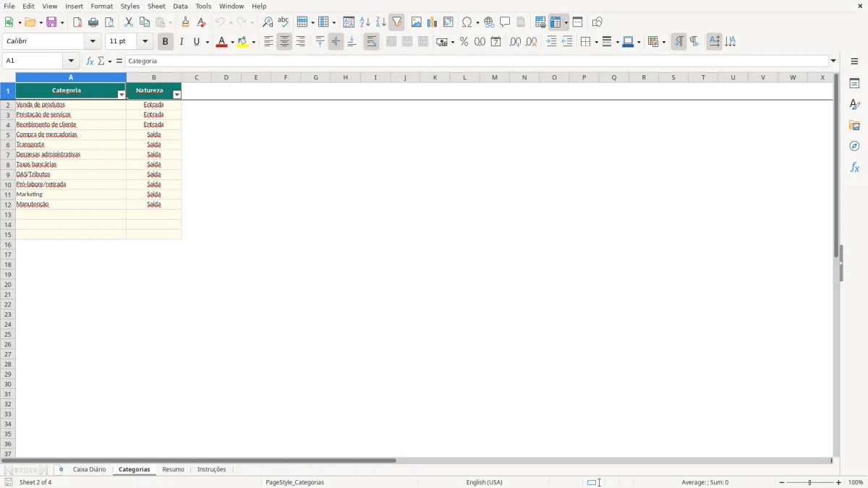Click the English (USA) language status
This screenshot has width=868, height=488.
484,482
